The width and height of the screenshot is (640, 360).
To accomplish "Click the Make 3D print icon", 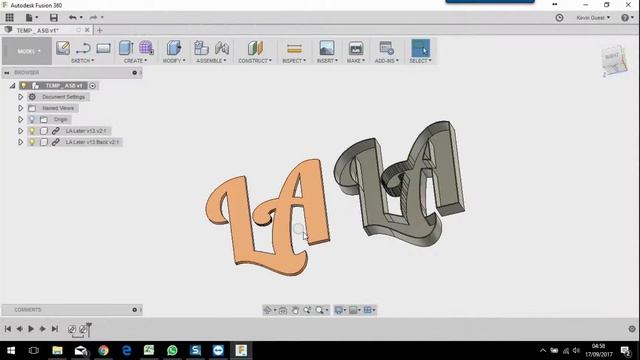I will point(356,48).
